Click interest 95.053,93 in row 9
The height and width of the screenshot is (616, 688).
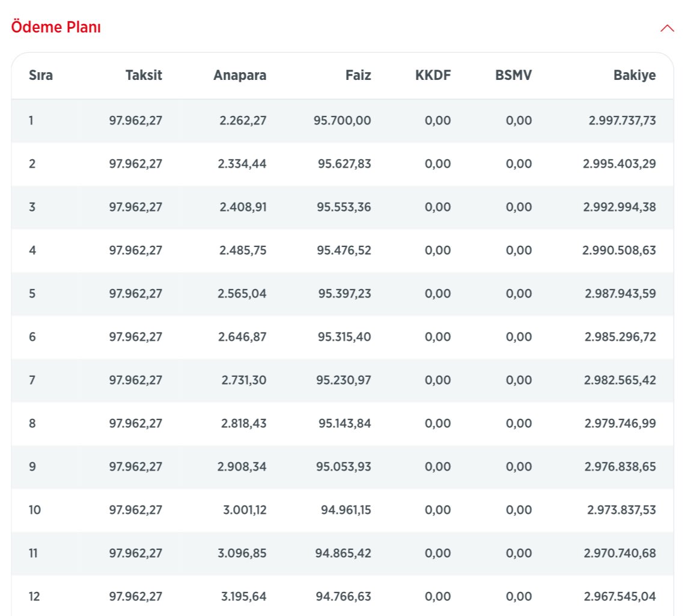345,467
